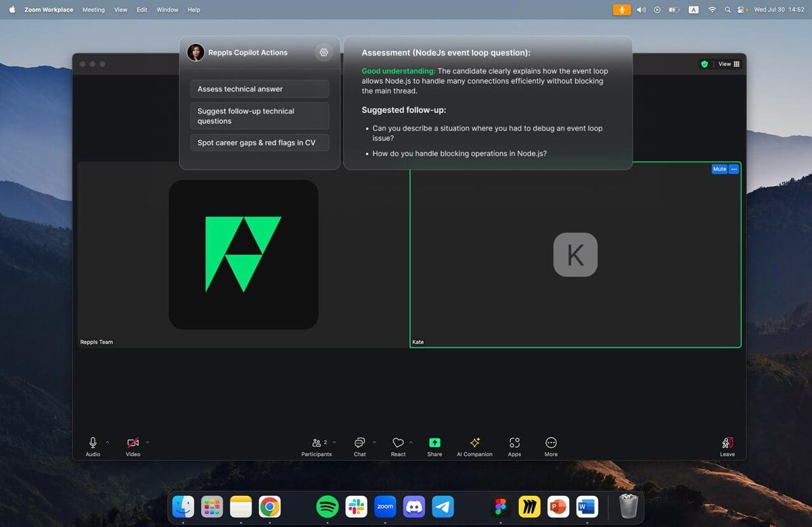Open the more options on Kate's tile
Viewport: 812px width, 527px height.
coord(734,169)
